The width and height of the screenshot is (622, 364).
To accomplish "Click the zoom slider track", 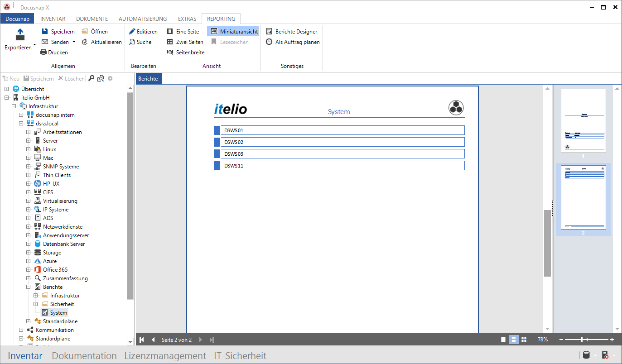I will point(586,340).
